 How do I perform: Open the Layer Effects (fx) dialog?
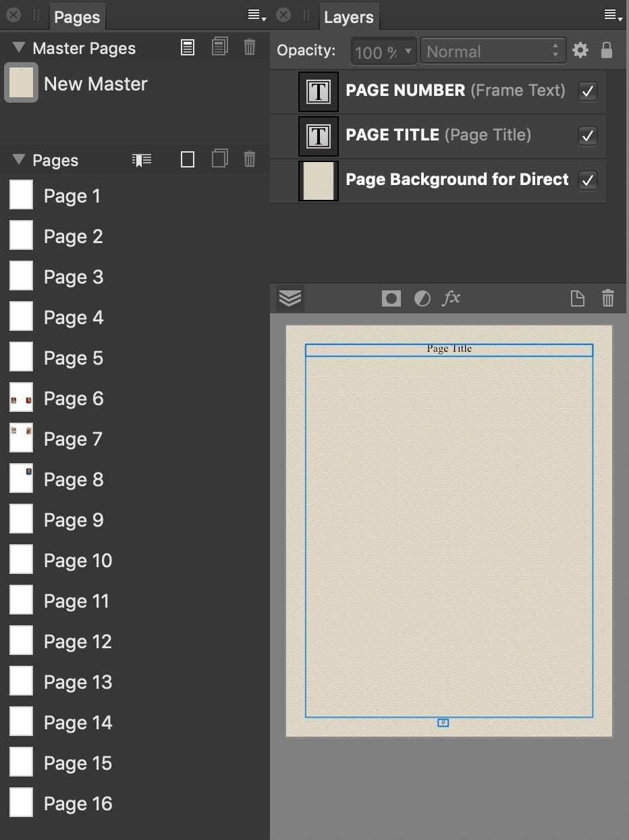click(451, 298)
